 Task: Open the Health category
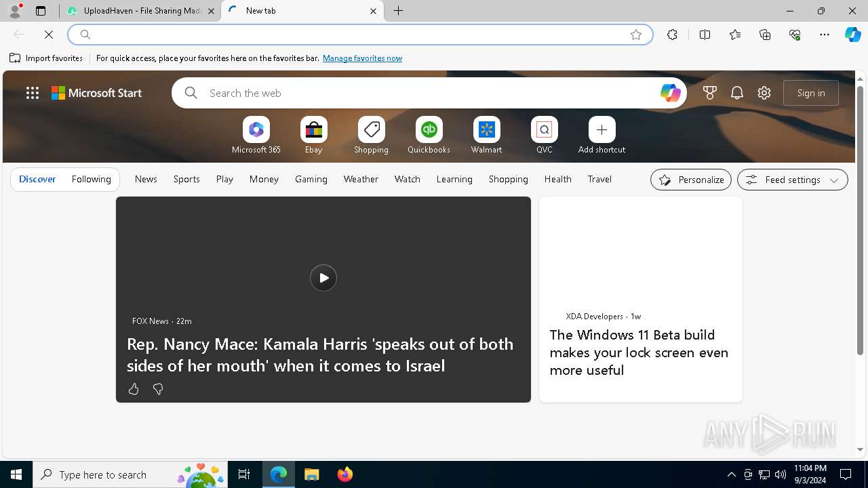[x=558, y=179]
